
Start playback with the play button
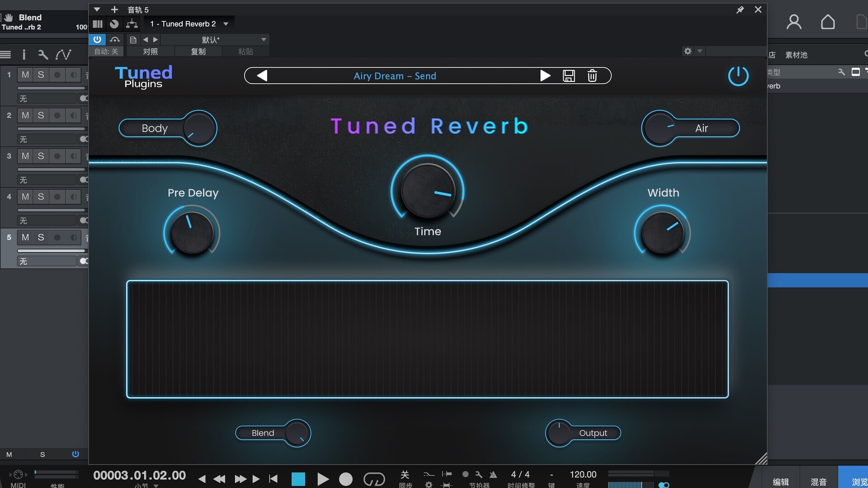click(323, 479)
